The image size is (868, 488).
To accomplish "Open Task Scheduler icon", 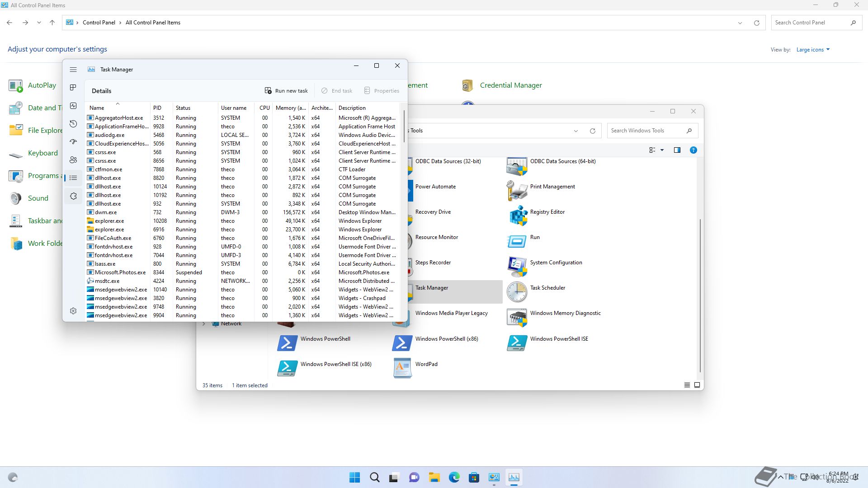I will 537,291.
